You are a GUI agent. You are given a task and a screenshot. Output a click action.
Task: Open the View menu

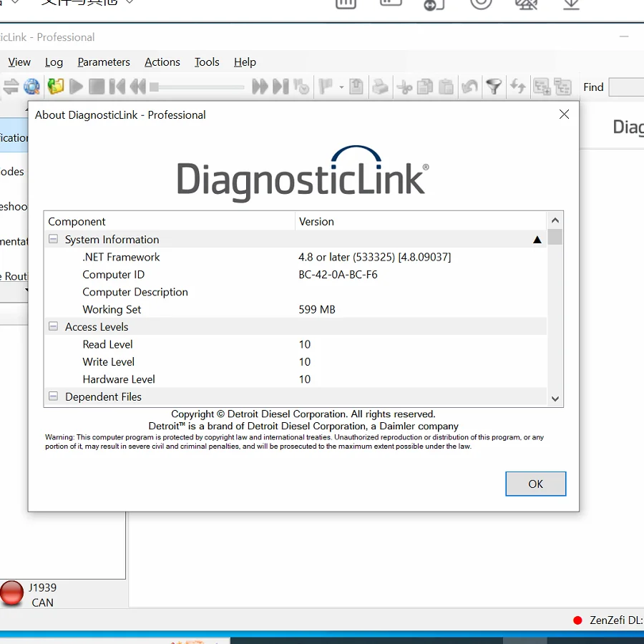(19, 62)
